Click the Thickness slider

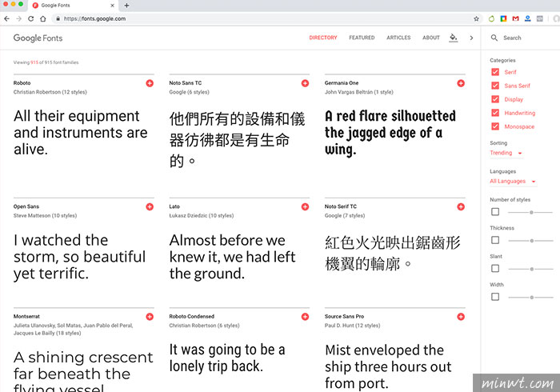pyautogui.click(x=530, y=241)
